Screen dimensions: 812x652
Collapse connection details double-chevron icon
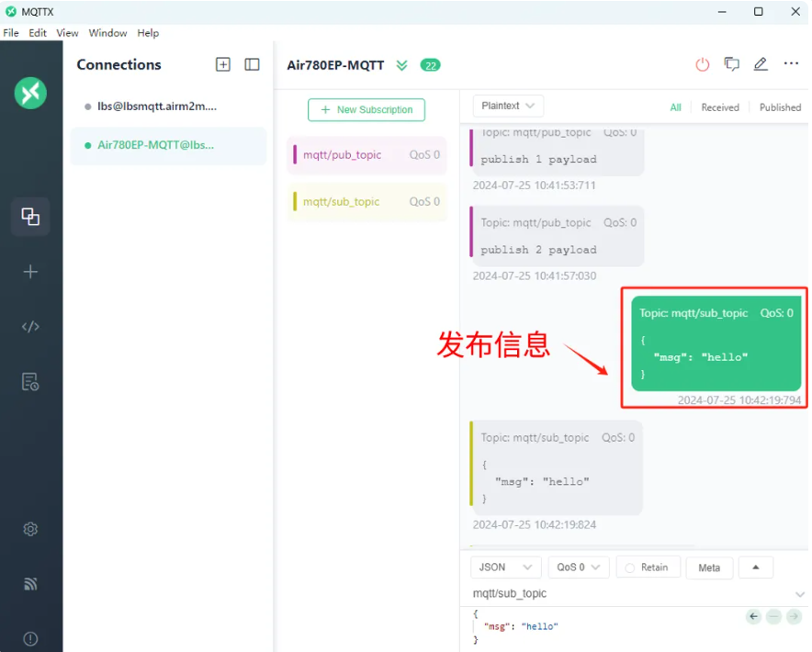point(401,65)
